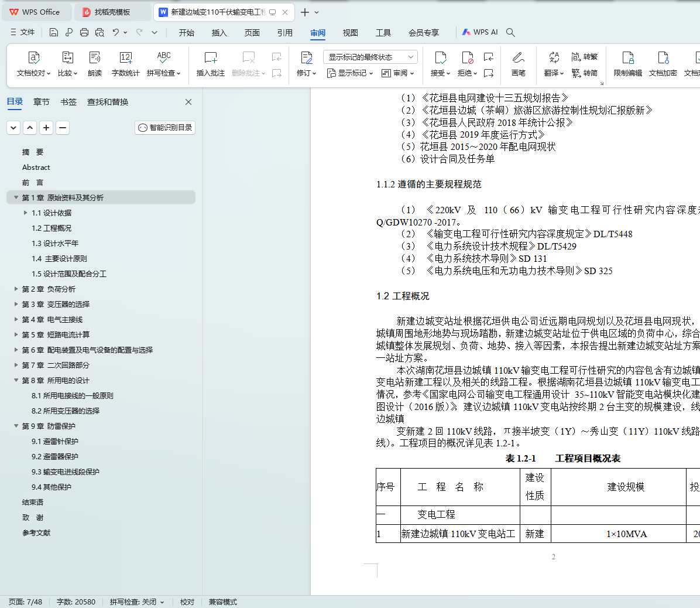The width and height of the screenshot is (700, 608).
Task: Click the 页面: 7/48 status entry
Action: (x=25, y=602)
